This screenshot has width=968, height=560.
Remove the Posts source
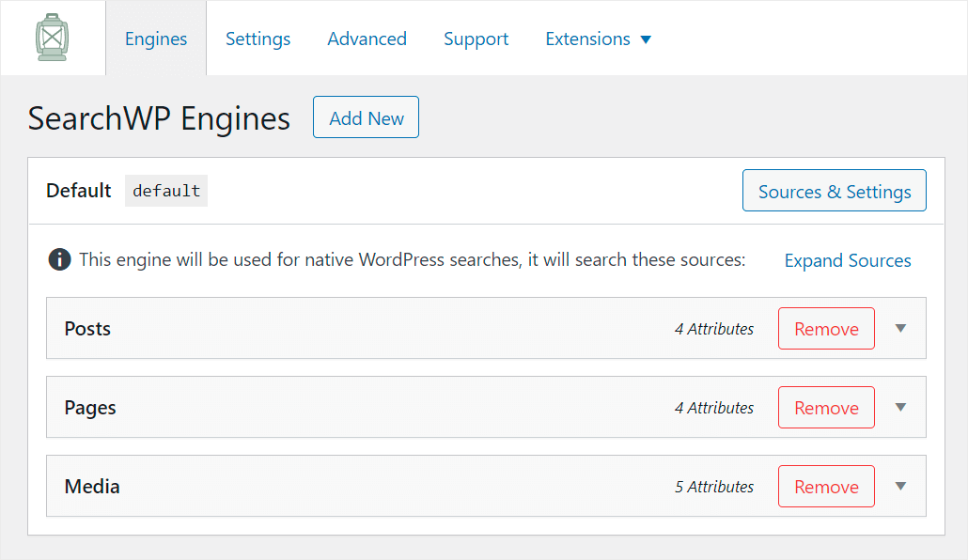coord(826,329)
